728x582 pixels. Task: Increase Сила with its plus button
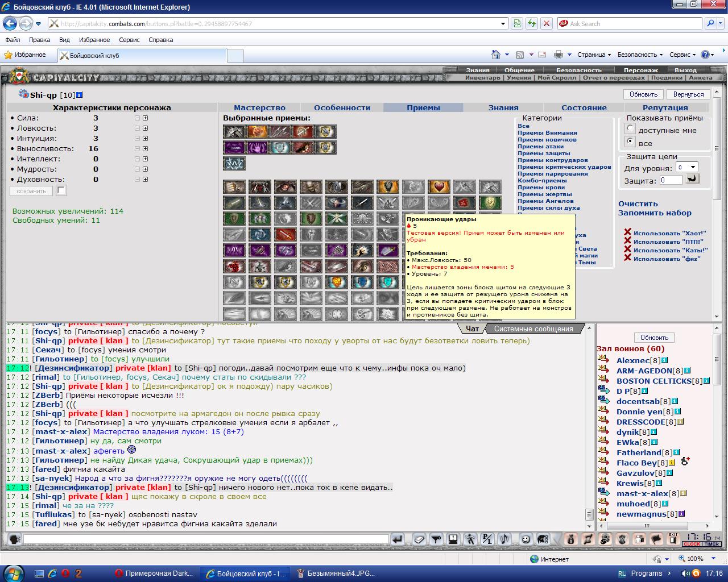[145, 118]
